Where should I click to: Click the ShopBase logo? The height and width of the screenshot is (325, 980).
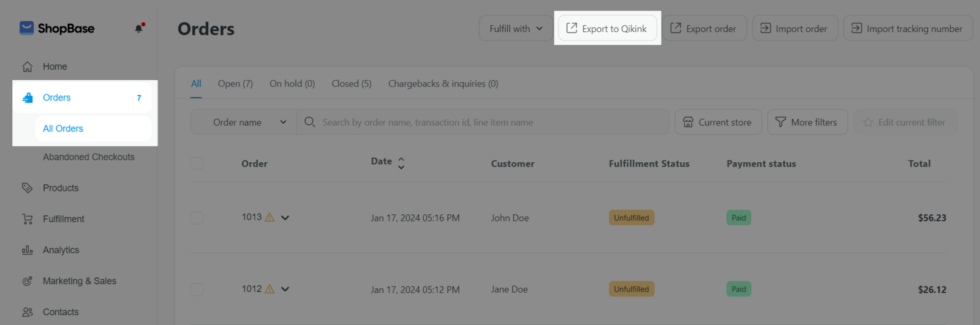pos(57,28)
